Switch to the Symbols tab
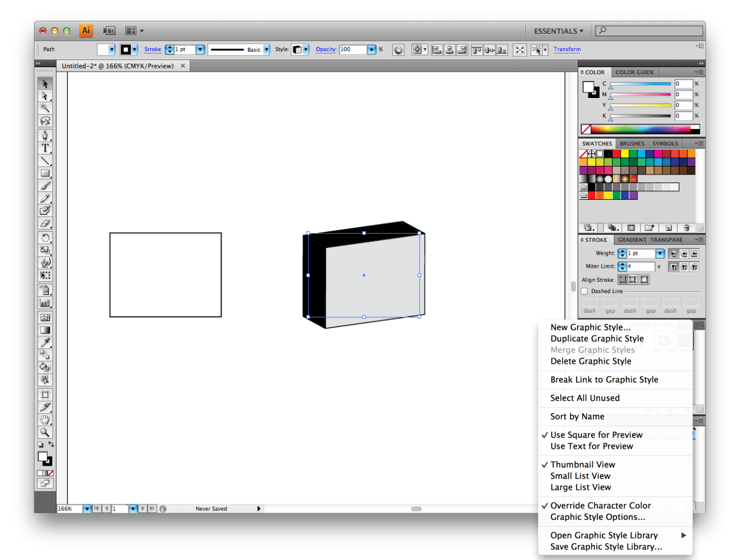 tap(665, 144)
